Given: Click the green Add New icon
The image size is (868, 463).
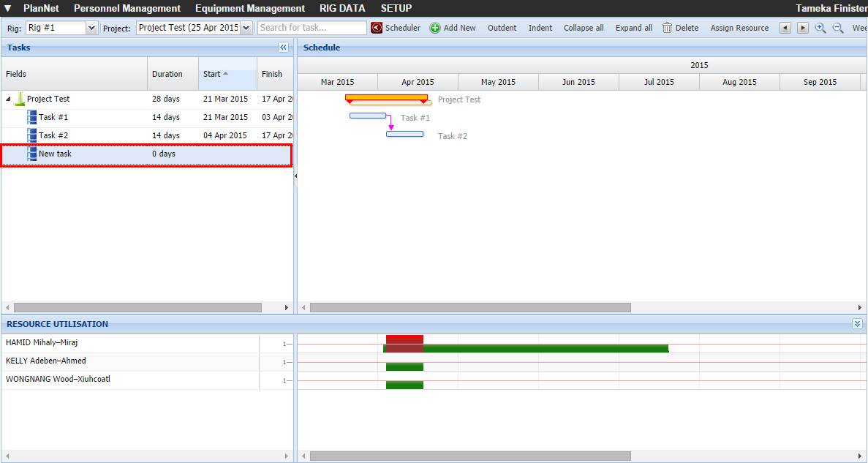Looking at the screenshot, I should 435,28.
